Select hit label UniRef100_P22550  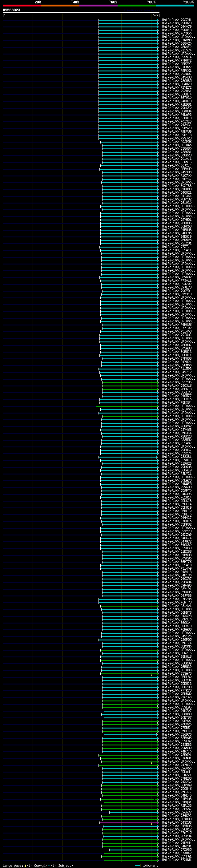tap(177, 440)
